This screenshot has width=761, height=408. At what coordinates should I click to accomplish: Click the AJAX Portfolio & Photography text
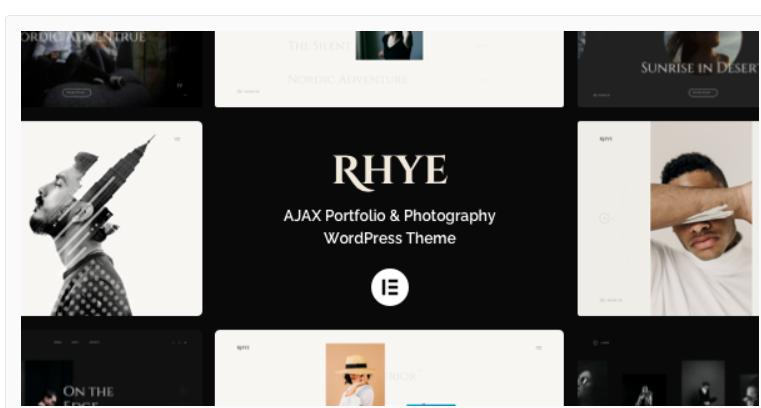[390, 216]
